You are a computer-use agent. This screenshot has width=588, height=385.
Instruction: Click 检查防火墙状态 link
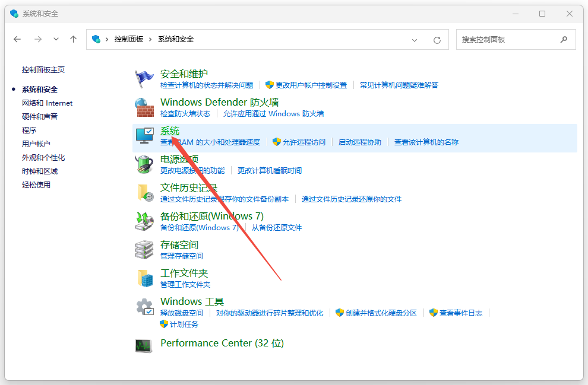185,114
